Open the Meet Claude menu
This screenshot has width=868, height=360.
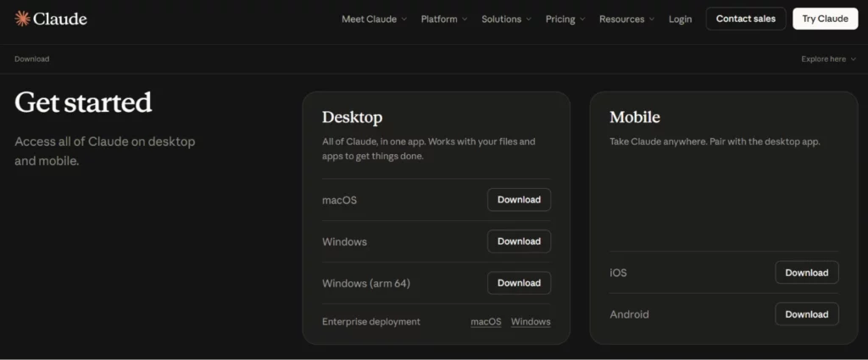click(374, 19)
